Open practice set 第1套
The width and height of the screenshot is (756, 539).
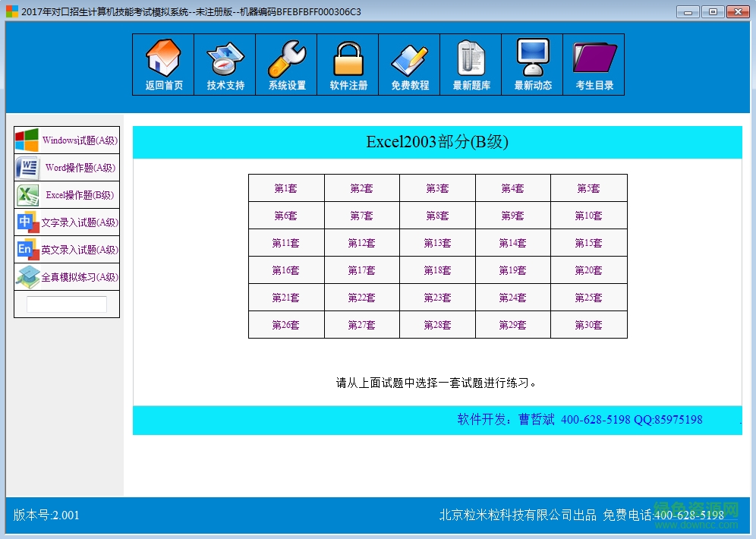pyautogui.click(x=285, y=188)
